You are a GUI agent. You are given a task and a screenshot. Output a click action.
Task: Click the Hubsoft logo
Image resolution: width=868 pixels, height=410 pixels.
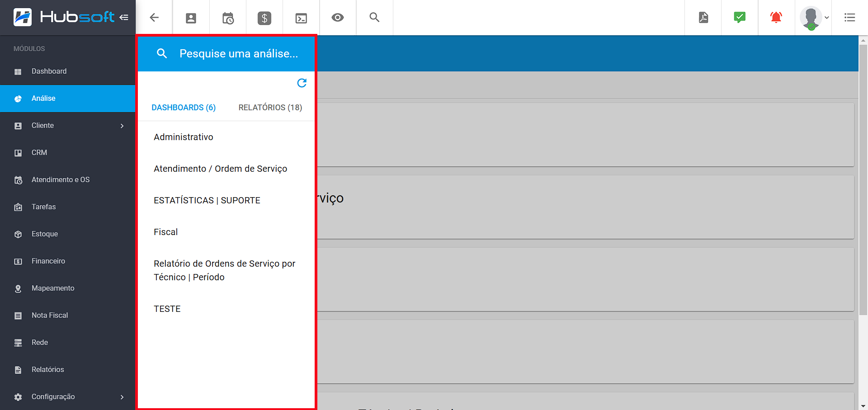click(64, 17)
